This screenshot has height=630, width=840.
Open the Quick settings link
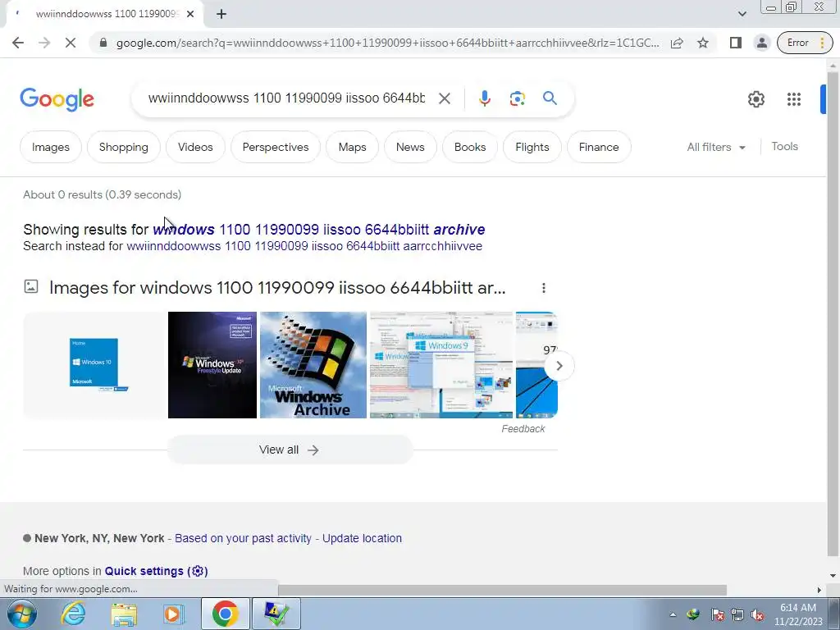pyautogui.click(x=156, y=571)
